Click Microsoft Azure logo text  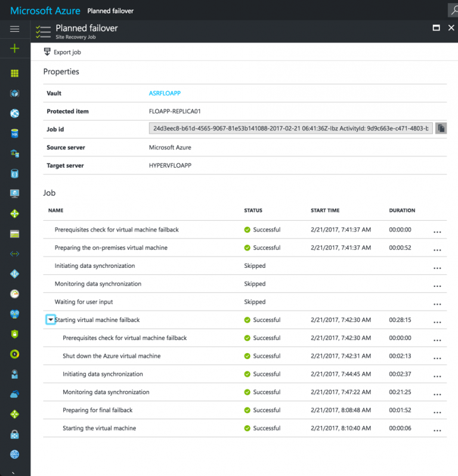[45, 11]
